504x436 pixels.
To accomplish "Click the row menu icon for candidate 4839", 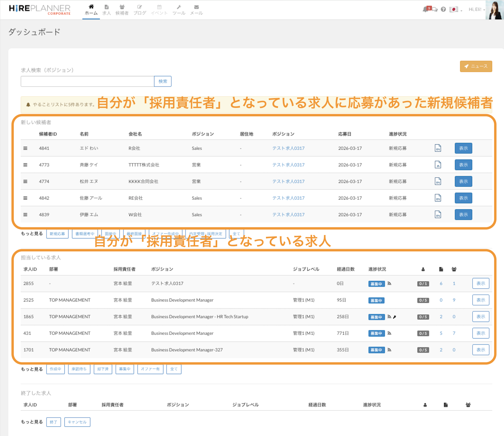I will (25, 215).
